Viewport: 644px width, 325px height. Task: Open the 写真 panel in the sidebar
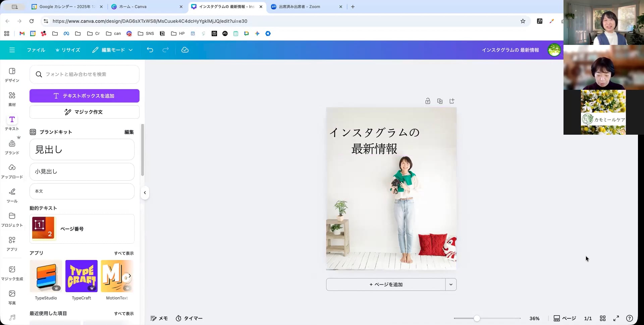(x=12, y=297)
